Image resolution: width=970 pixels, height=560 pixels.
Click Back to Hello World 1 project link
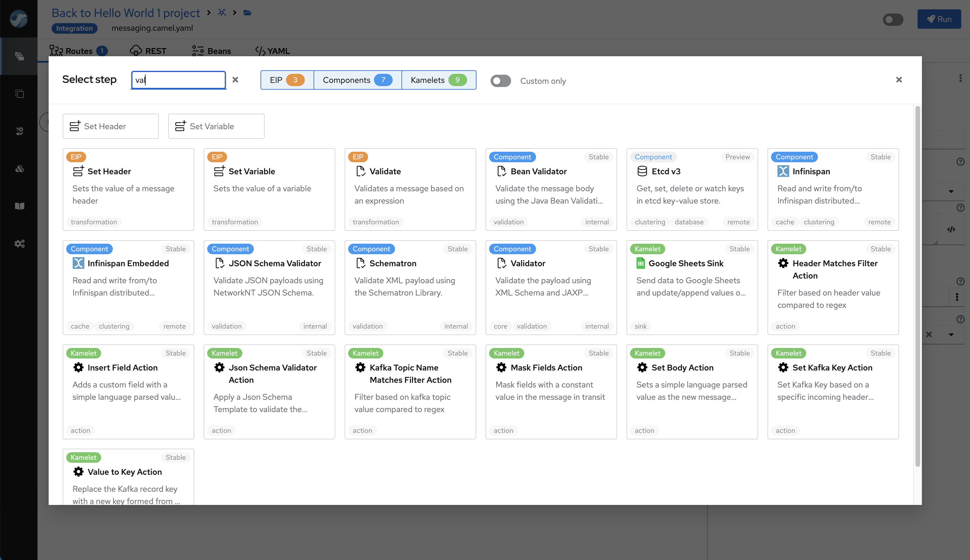[x=125, y=13]
